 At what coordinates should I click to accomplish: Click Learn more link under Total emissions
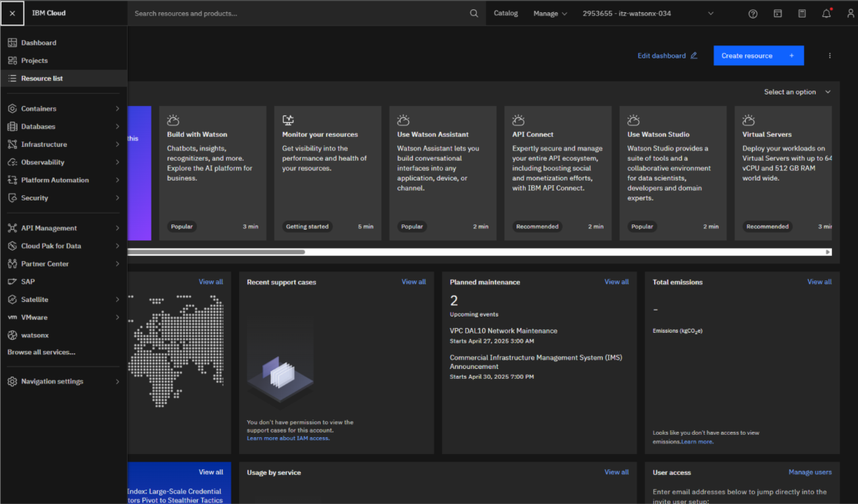pos(697,442)
